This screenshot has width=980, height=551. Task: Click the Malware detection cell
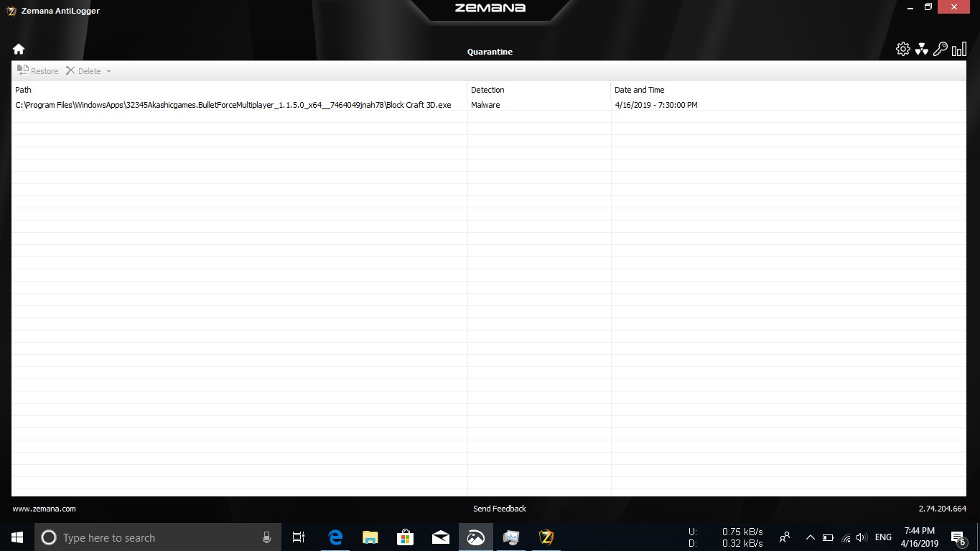click(x=485, y=105)
